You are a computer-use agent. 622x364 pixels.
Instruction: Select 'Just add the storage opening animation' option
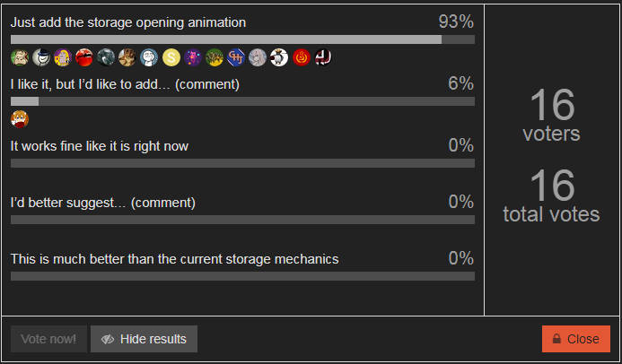(x=128, y=22)
